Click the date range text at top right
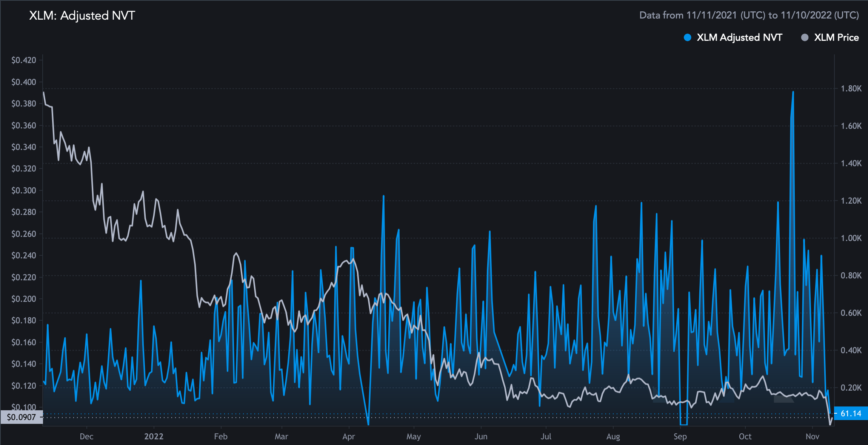This screenshot has height=445, width=868. tap(749, 15)
